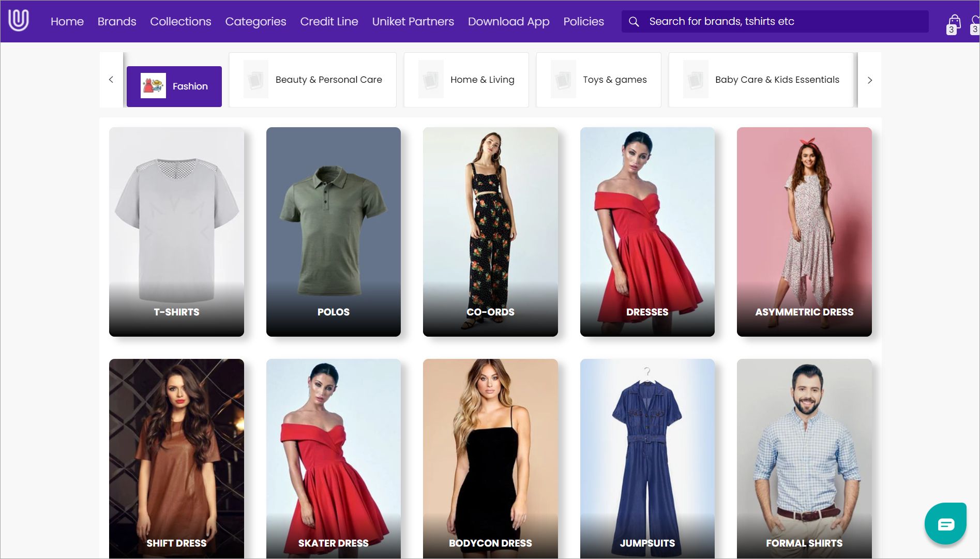Select the Home & Living tab
This screenshot has width=980, height=559.
tap(466, 80)
